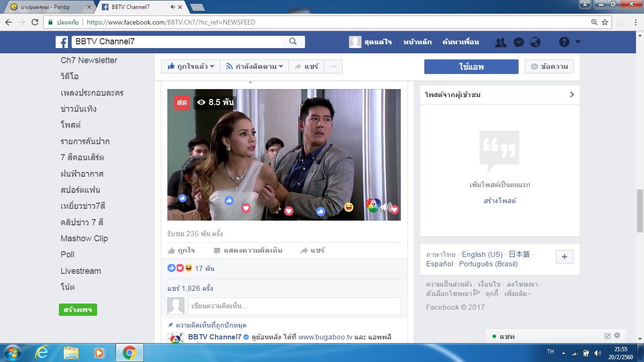Switch language to Español
644x362 pixels.
(440, 264)
